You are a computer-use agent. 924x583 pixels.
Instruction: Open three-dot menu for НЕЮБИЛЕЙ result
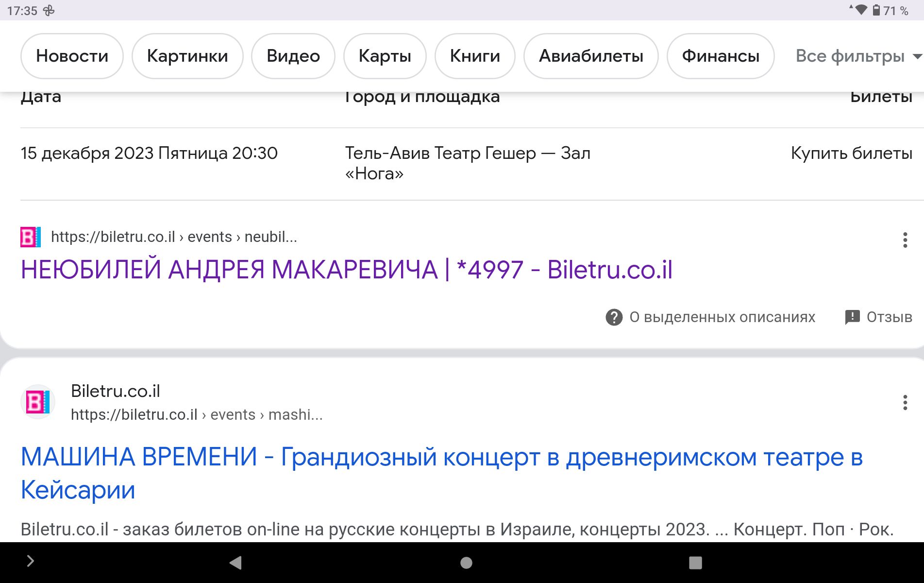[905, 240]
